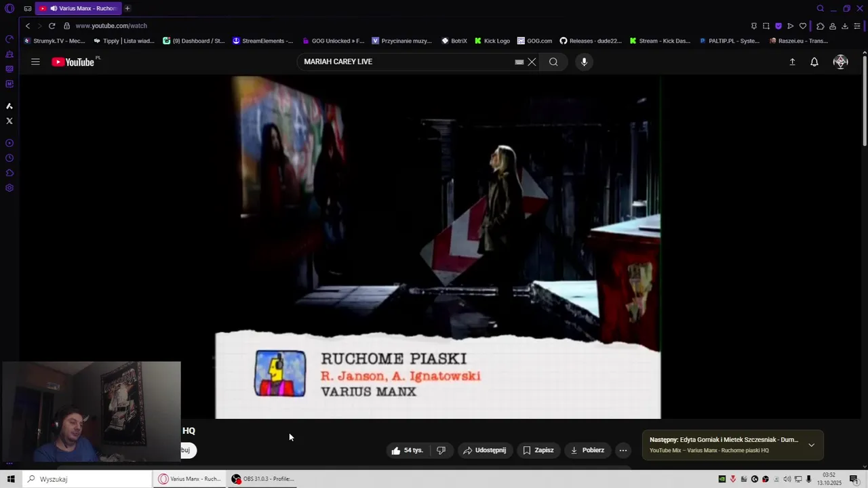This screenshot has height=488, width=868.
Task: Open the Windows Start menu
Action: (11, 479)
